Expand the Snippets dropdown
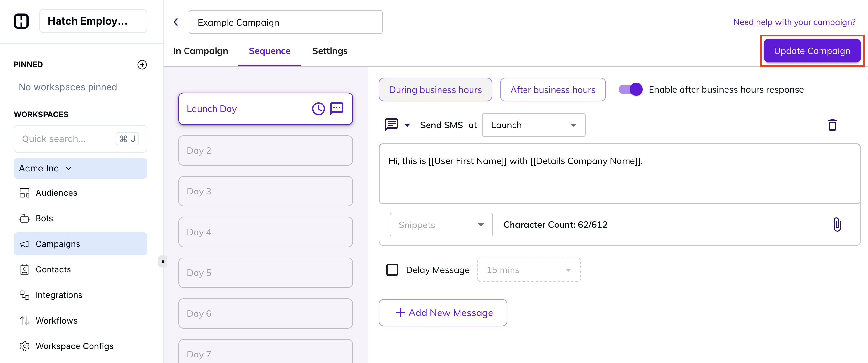 (441, 225)
